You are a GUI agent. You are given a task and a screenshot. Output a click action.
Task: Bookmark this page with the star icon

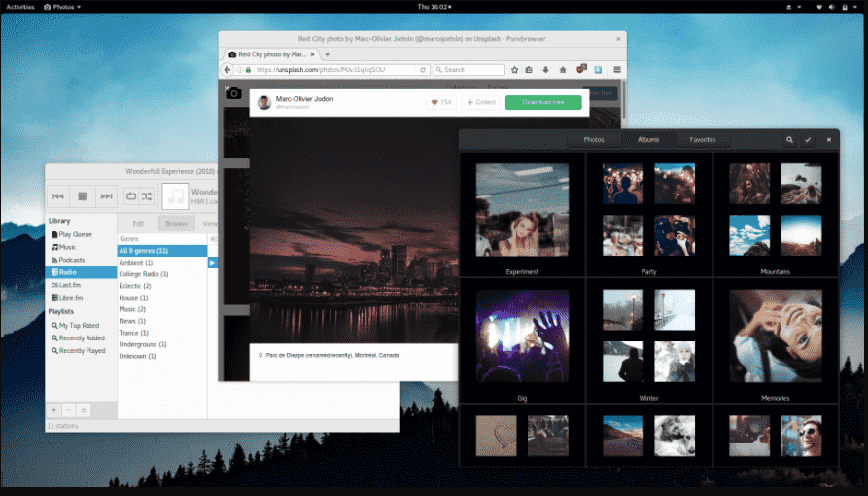point(514,70)
